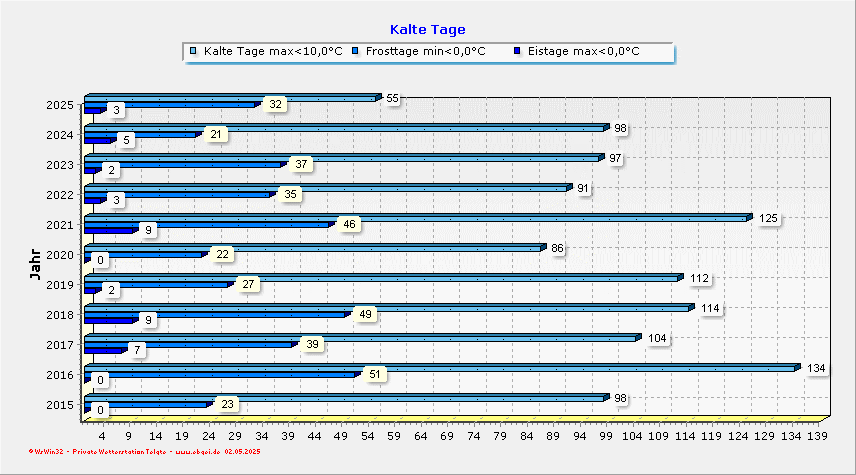Viewport: 856px width, 475px height.
Task: Select year label 2016 on axis
Action: [x=60, y=375]
